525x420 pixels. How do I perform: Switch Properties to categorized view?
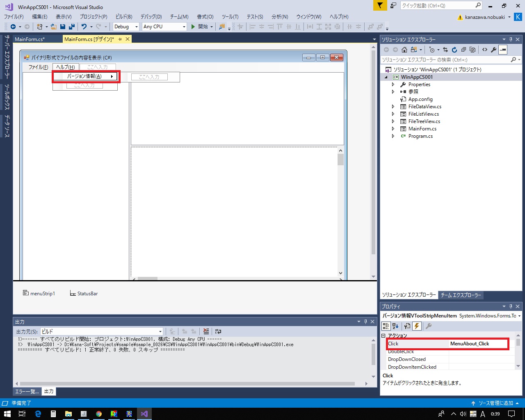pos(386,326)
